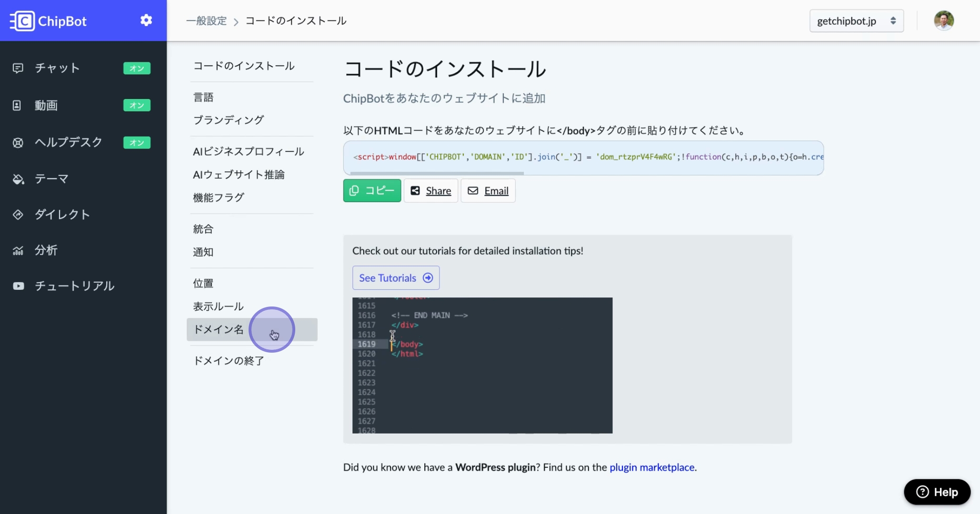Toggle the チャット オン switch
980x514 pixels.
click(x=137, y=68)
